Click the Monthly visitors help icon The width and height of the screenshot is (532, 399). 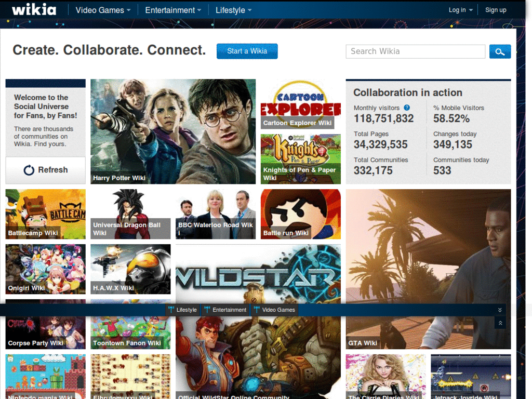406,108
